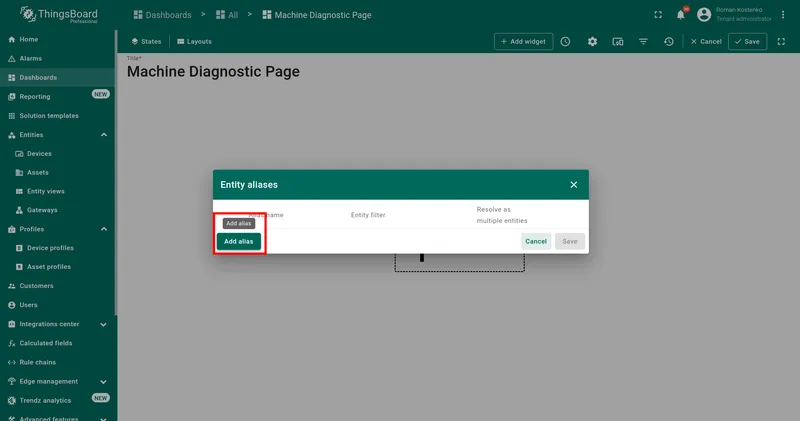800x421 pixels.
Task: Click the Solution templates icon
Action: (12, 116)
